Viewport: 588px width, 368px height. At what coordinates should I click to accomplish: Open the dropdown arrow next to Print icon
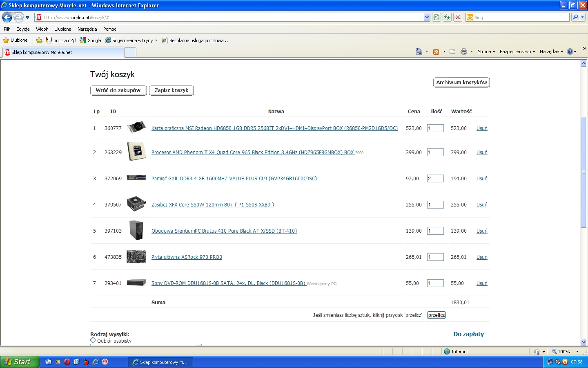point(472,52)
